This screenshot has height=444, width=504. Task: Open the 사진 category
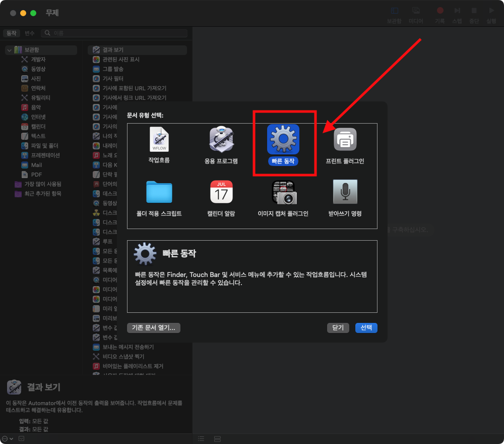coord(31,79)
